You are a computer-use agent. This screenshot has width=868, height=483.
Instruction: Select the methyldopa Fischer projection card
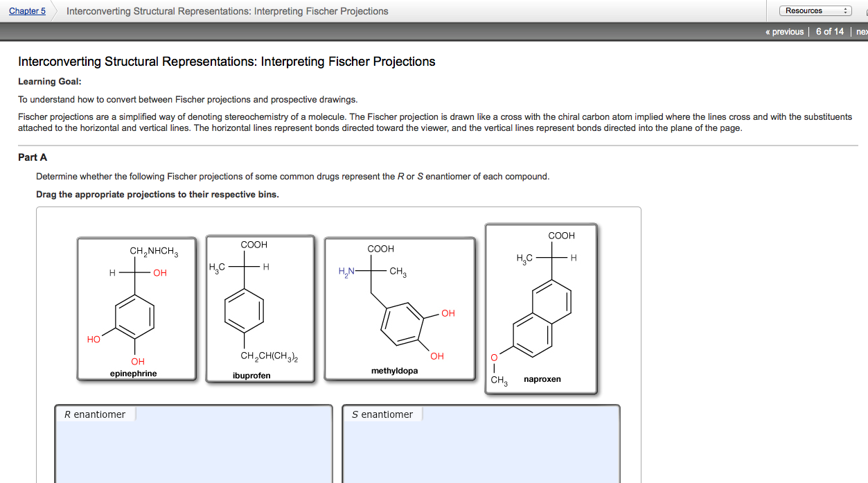coord(399,308)
